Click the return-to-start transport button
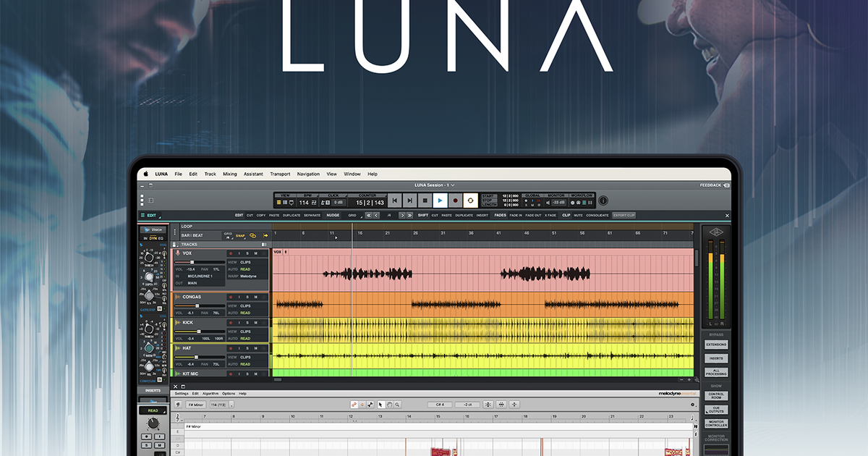868x456 pixels. coord(394,200)
